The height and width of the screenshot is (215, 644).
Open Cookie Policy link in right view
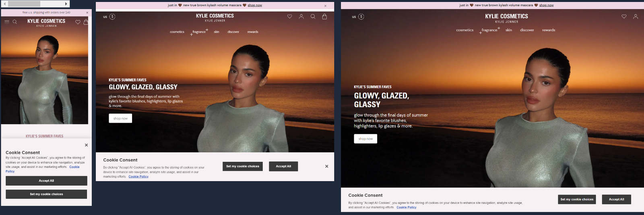(x=407, y=207)
